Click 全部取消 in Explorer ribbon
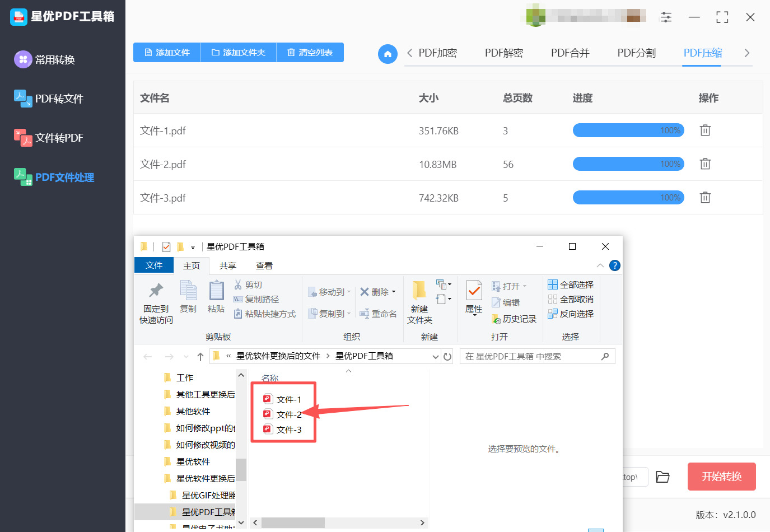Viewport: 770px width, 532px height. click(571, 300)
